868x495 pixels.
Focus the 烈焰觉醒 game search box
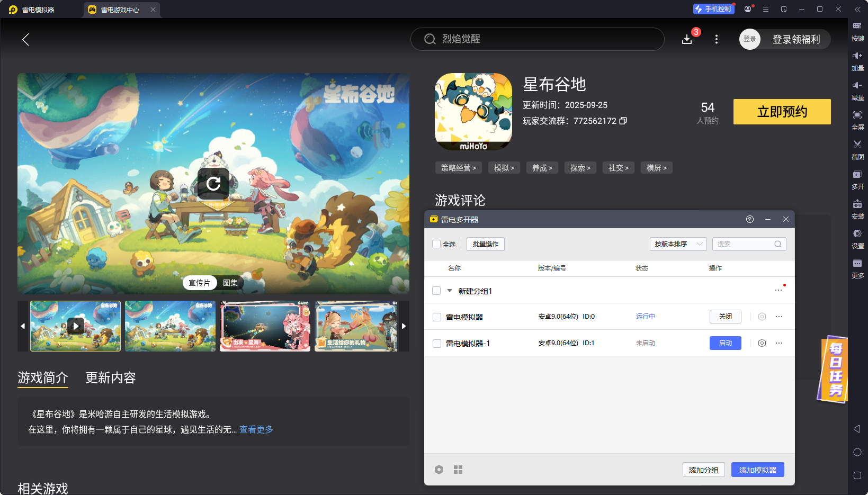click(x=538, y=39)
